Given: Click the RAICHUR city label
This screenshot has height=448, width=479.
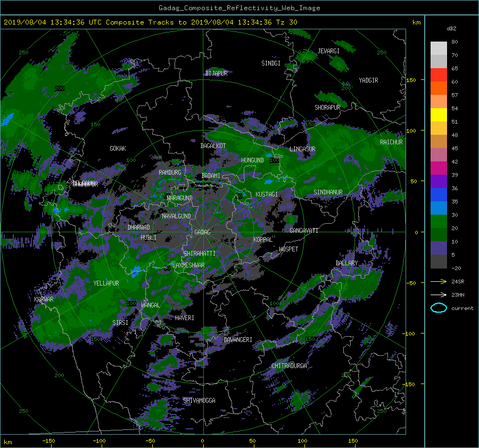Looking at the screenshot, I should tap(391, 142).
